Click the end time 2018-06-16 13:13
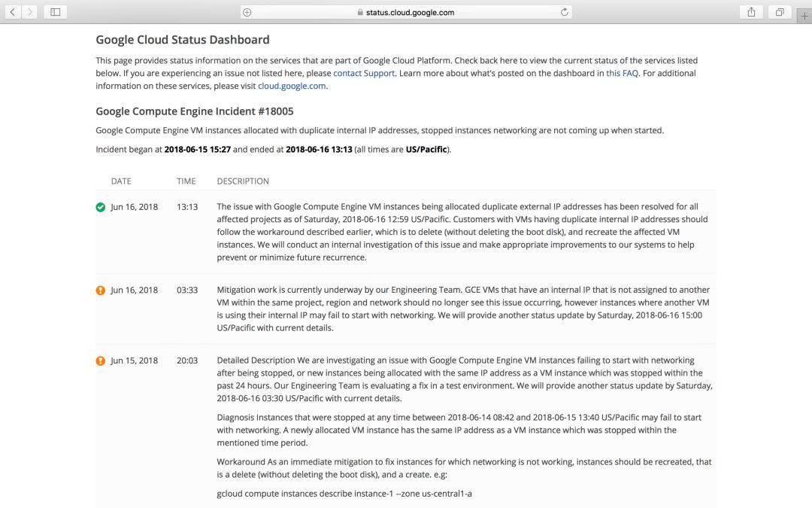812x508 pixels. point(319,149)
